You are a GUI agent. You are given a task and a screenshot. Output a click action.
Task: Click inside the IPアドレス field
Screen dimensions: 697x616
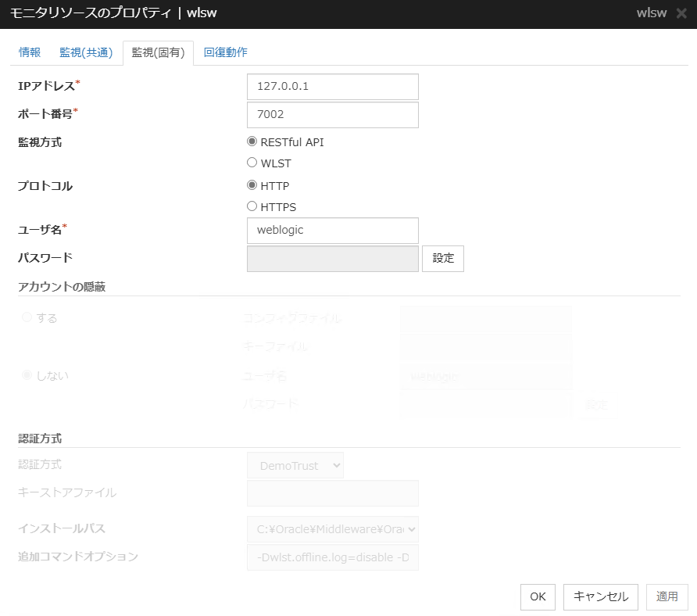coord(332,86)
